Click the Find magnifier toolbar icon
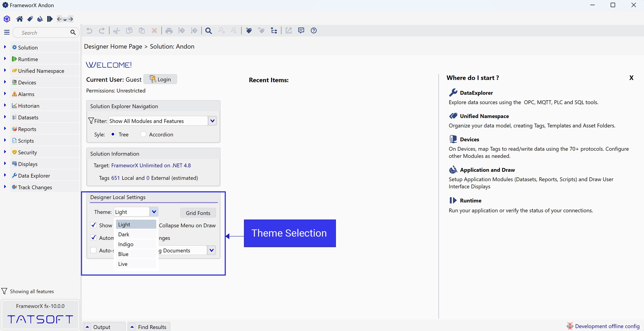644x331 pixels. pyautogui.click(x=209, y=30)
